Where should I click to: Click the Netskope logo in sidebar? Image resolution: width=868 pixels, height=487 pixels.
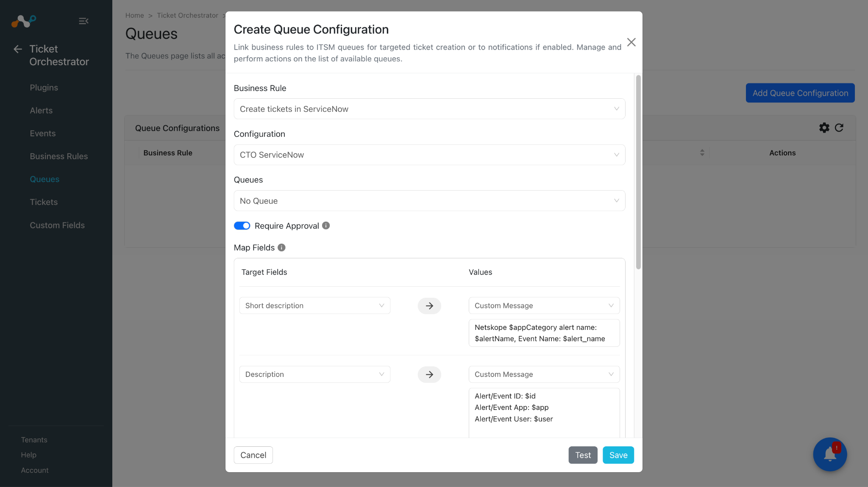click(24, 21)
